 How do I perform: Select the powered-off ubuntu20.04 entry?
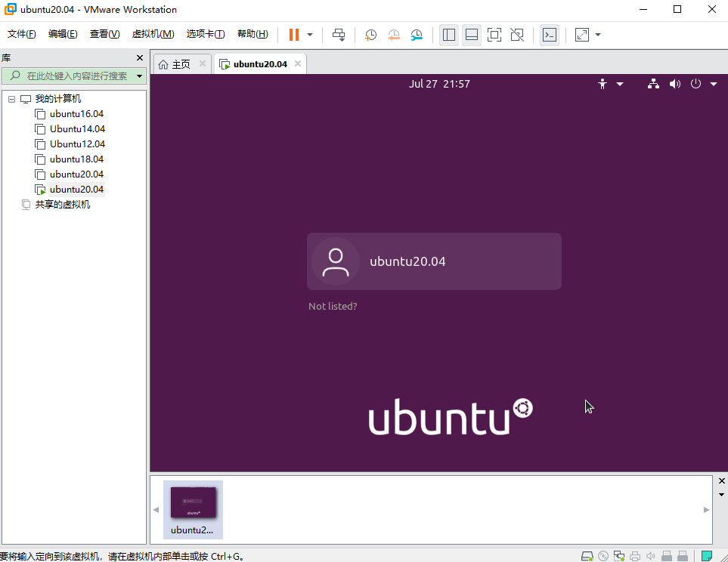(x=76, y=174)
